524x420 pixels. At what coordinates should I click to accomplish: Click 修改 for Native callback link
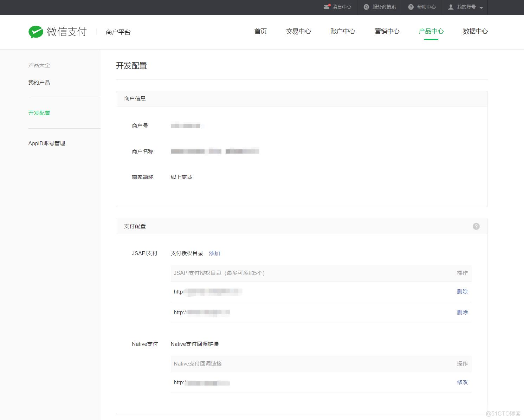(x=462, y=382)
